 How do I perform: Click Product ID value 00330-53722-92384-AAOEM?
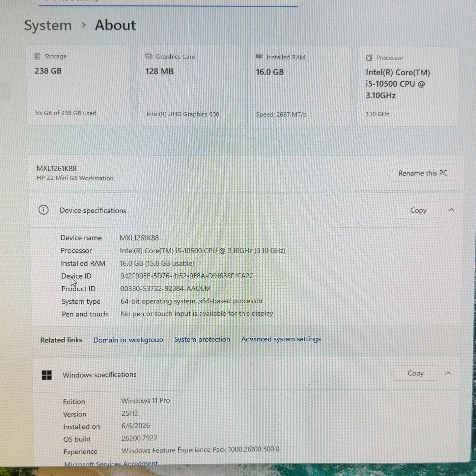pos(165,289)
